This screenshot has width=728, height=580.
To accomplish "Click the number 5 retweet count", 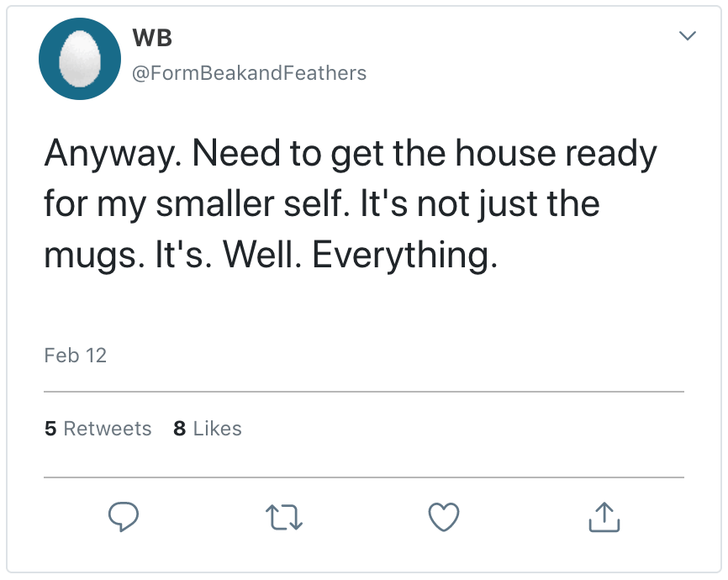I will coord(50,429).
